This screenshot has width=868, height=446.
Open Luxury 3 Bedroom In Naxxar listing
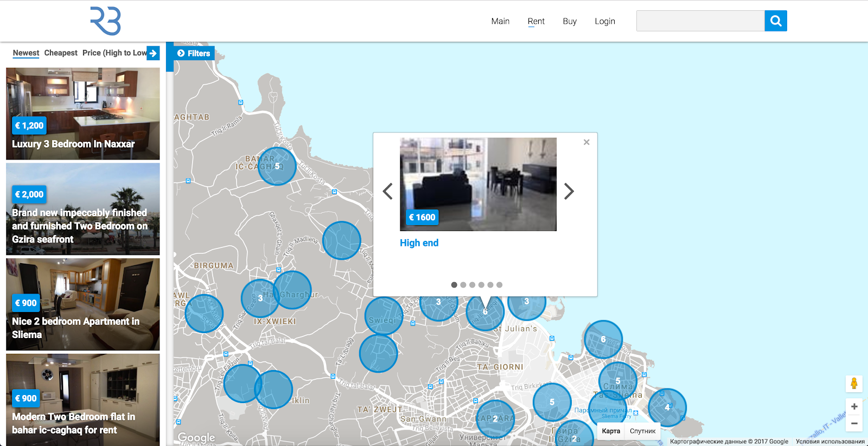[83, 114]
